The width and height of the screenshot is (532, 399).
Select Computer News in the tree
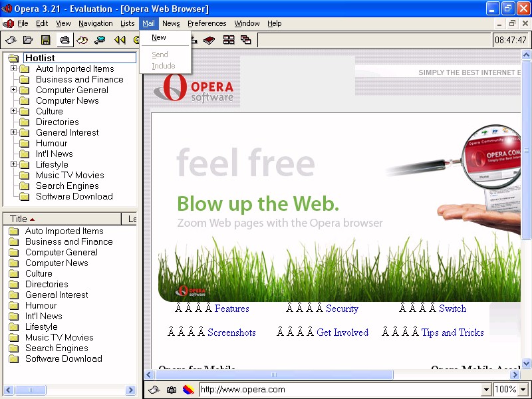(x=67, y=101)
